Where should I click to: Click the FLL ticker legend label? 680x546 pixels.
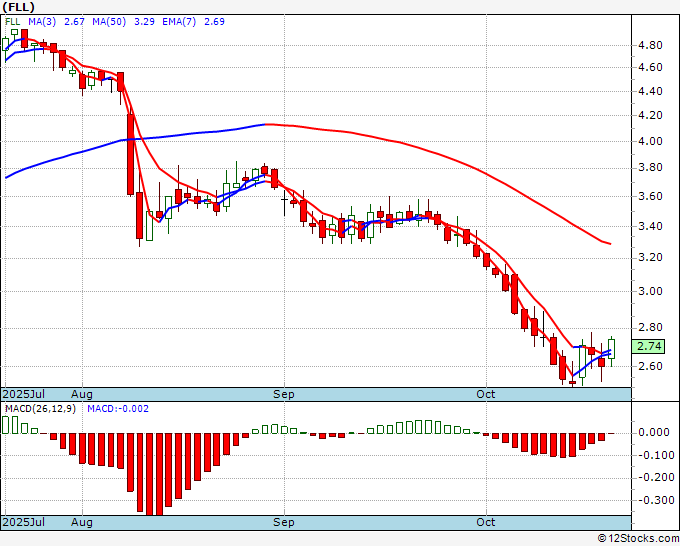coord(13,22)
